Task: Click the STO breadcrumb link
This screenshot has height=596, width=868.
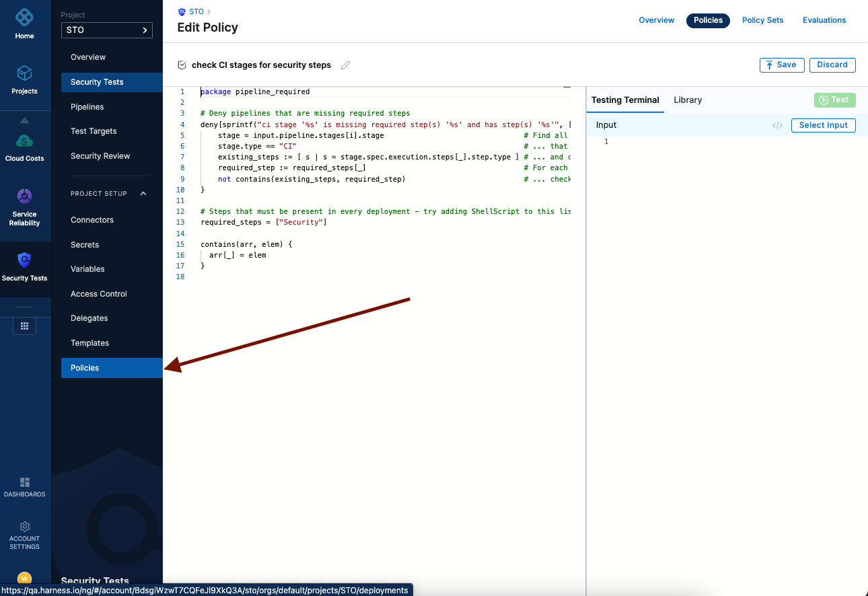Action: pyautogui.click(x=196, y=12)
